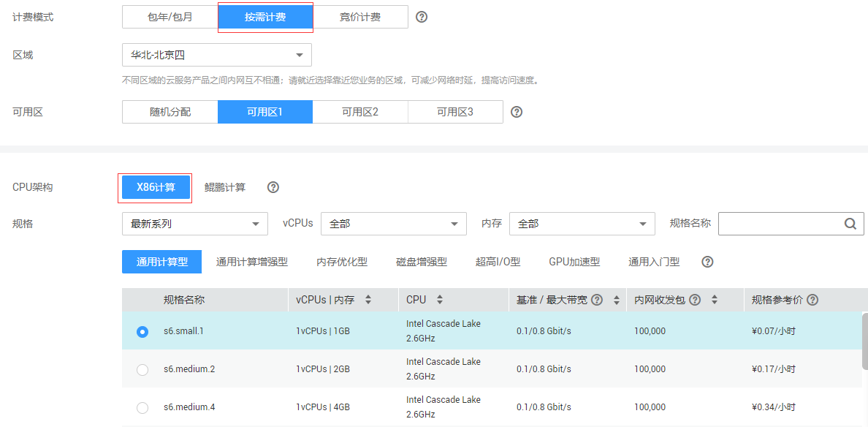Switch to 通用计算型 tab
The image size is (868, 427).
161,262
